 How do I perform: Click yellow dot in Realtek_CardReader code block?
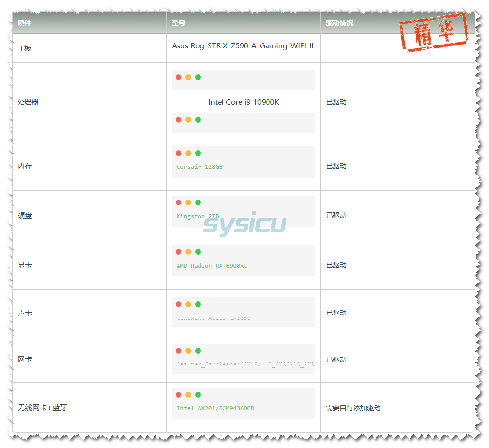pyautogui.click(x=188, y=351)
